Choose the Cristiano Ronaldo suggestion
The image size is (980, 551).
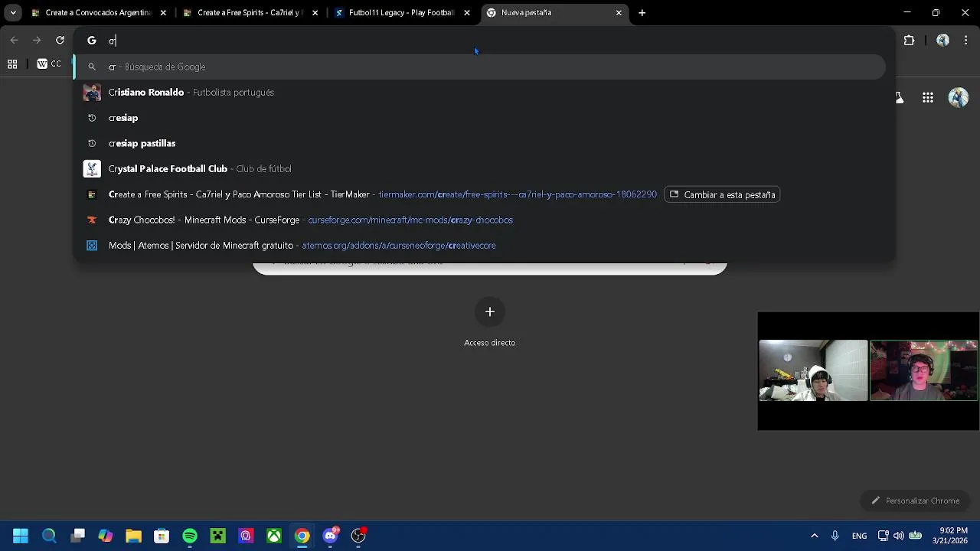pos(479,92)
